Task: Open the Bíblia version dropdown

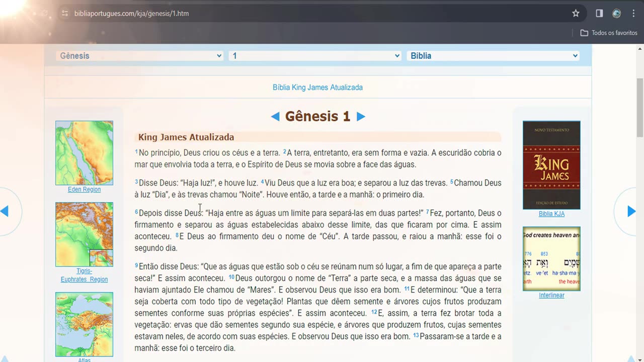Action: [493, 56]
